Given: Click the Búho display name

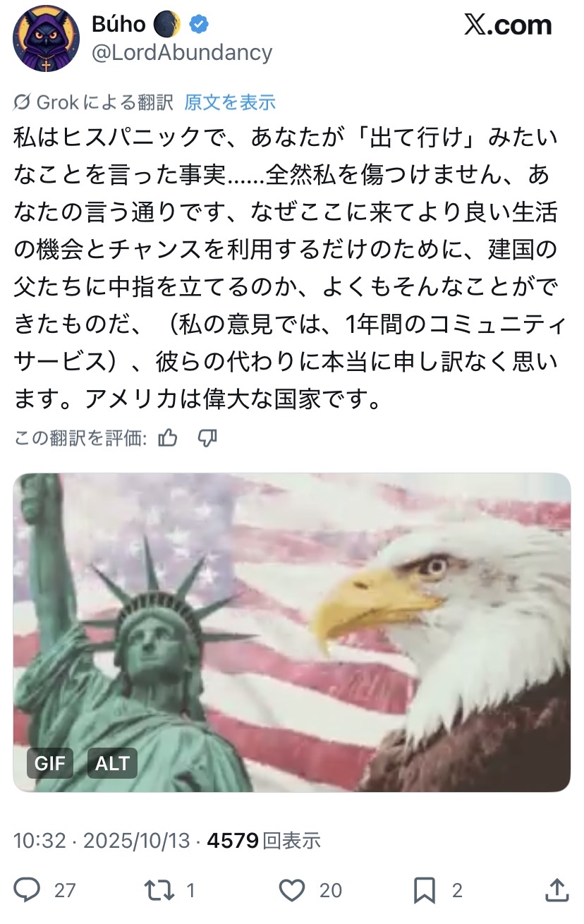Looking at the screenshot, I should (118, 24).
